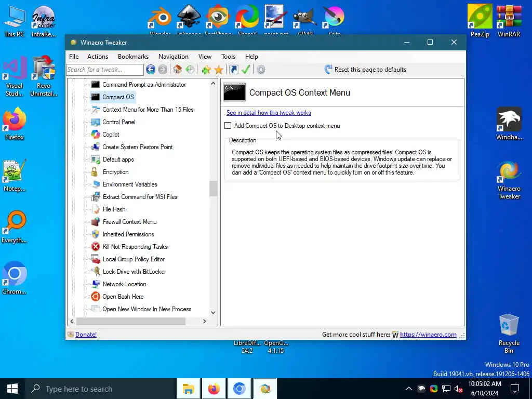Open the Tools menu
Viewport: 532px width, 399px height.
click(229, 57)
